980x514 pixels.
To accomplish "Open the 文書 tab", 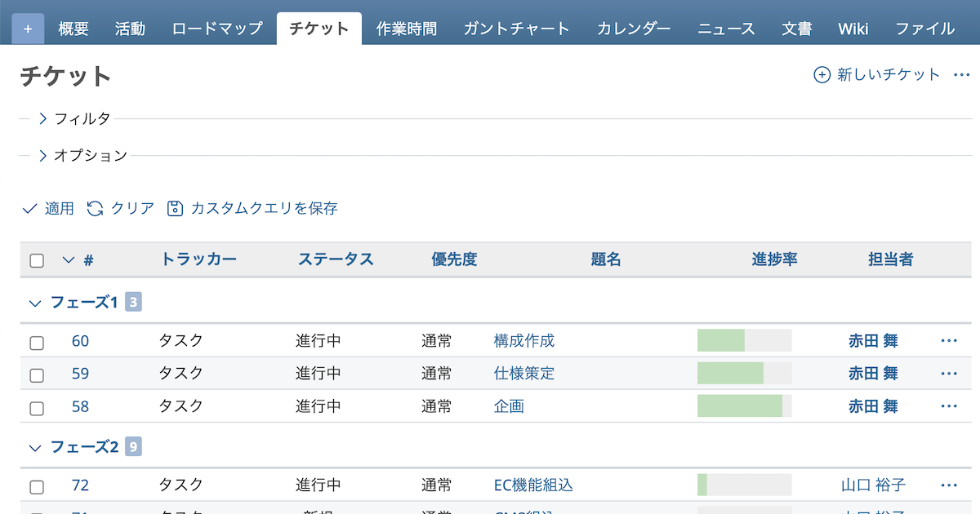I will [x=796, y=29].
